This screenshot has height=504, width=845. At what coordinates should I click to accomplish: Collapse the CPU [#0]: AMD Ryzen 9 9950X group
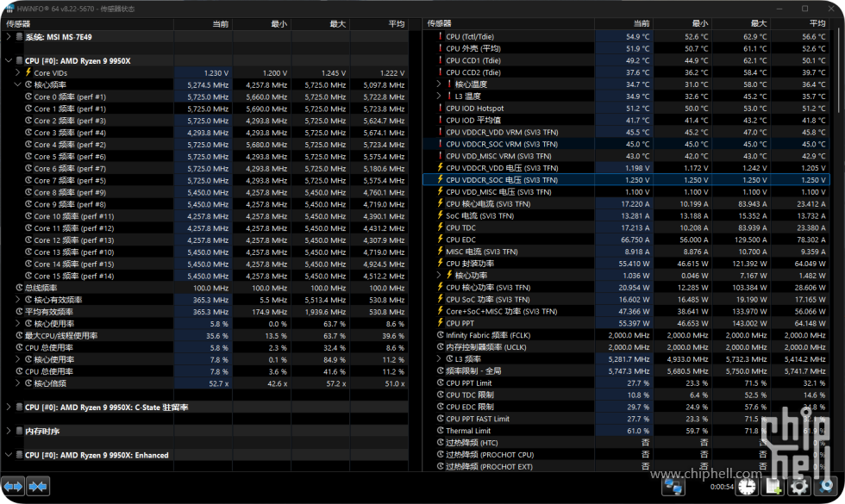(x=8, y=60)
